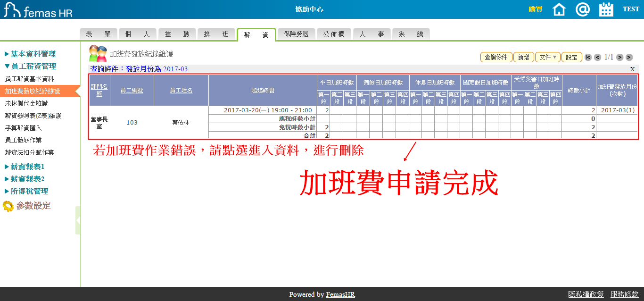644x301 pixels.
Task: Click the 董事長室 department cell
Action: coord(99,123)
